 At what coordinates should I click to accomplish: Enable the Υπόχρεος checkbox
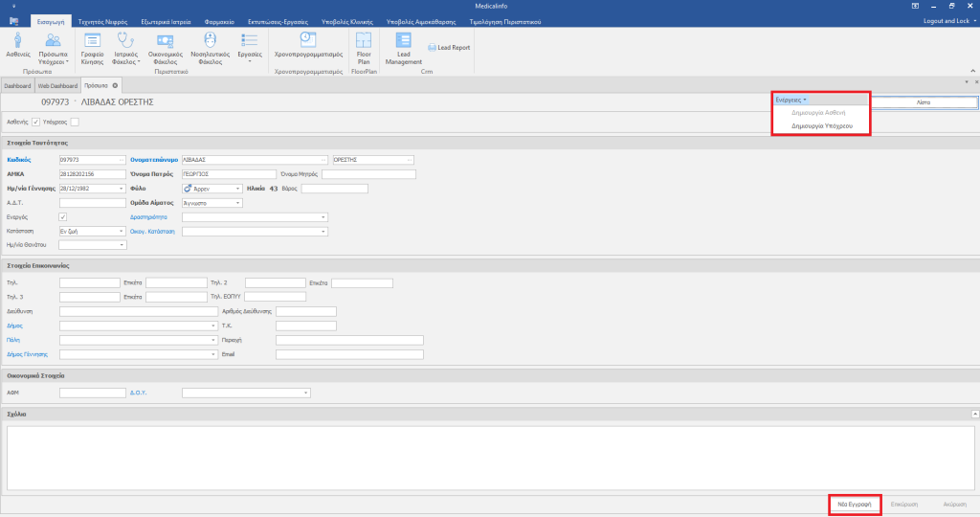tap(75, 122)
